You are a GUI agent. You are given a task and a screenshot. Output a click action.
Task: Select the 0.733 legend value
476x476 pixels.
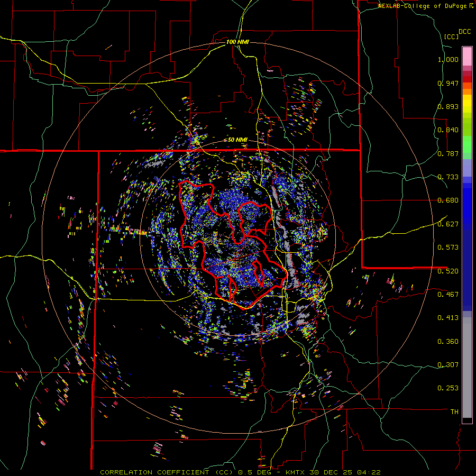(448, 177)
